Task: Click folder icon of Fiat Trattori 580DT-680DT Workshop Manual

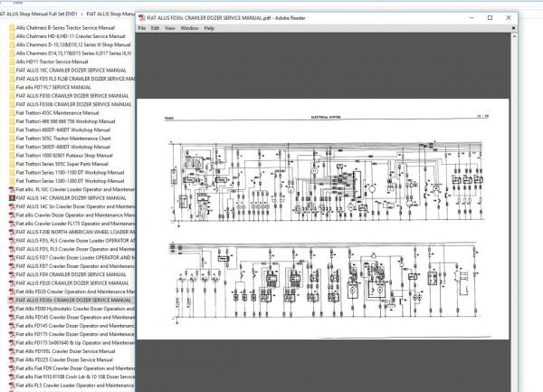Action: tap(12, 147)
